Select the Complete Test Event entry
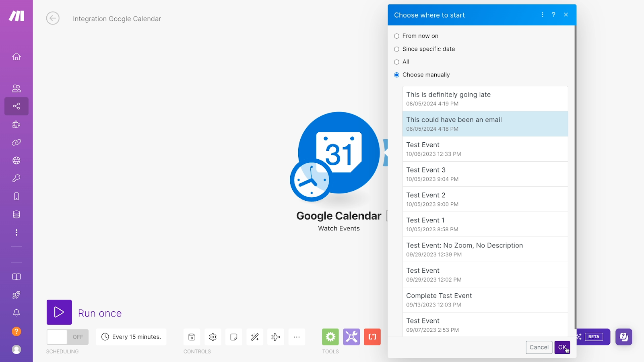Viewport: 644px width, 362px height. tap(485, 300)
